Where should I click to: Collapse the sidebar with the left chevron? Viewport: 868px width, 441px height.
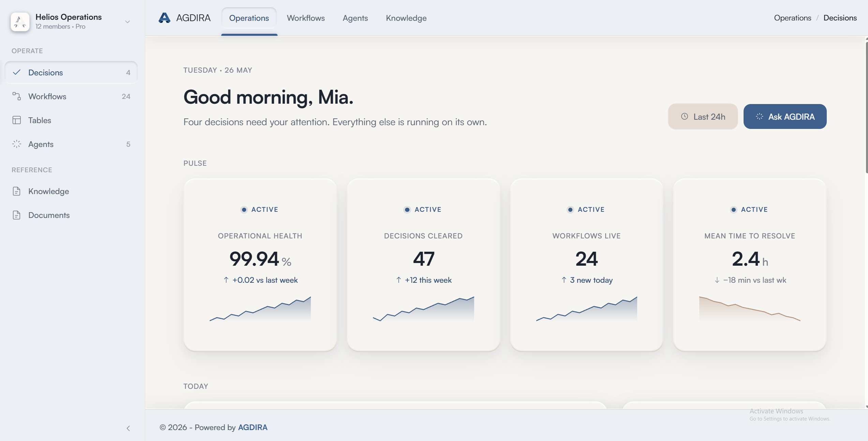click(128, 428)
